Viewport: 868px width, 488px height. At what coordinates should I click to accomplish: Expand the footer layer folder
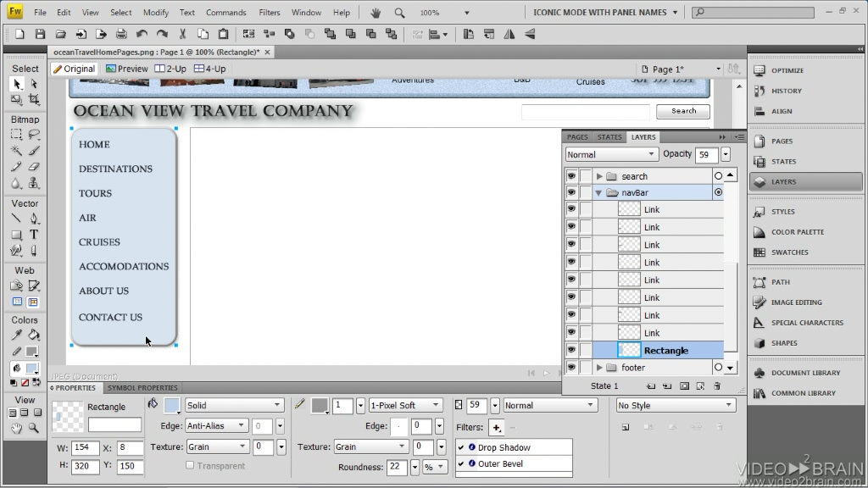[599, 368]
